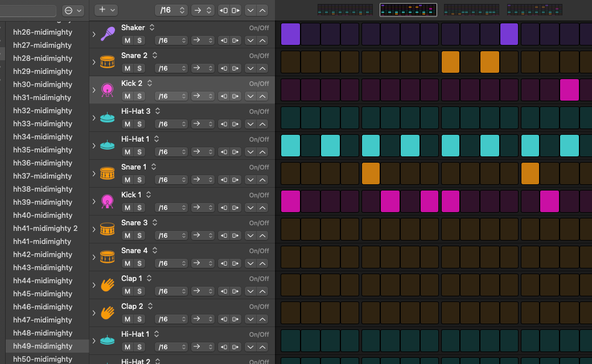Select hh26-midimighty in the browser list
This screenshot has width=592, height=364.
point(47,32)
